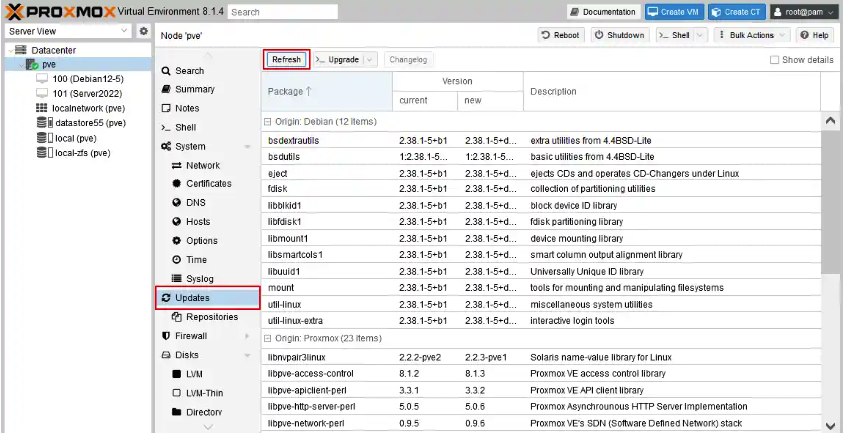This screenshot has height=438, width=849.
Task: Click the localnetwork grid icon
Action: (42, 108)
